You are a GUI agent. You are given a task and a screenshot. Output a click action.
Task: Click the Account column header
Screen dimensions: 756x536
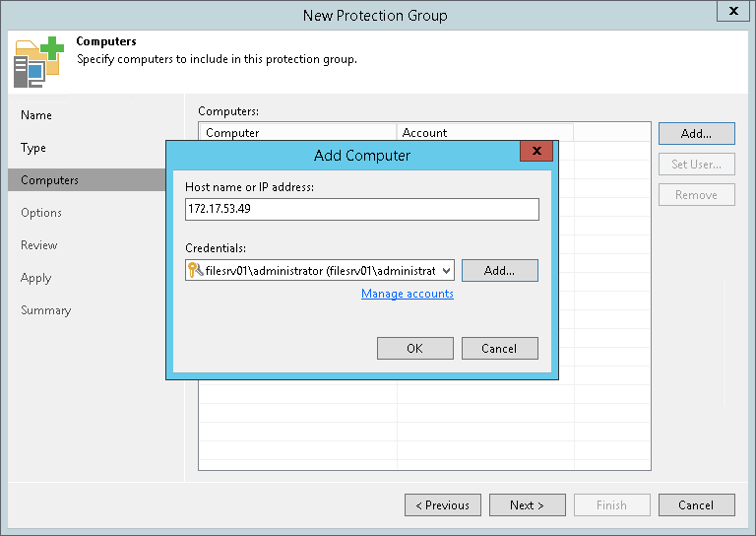coord(484,132)
